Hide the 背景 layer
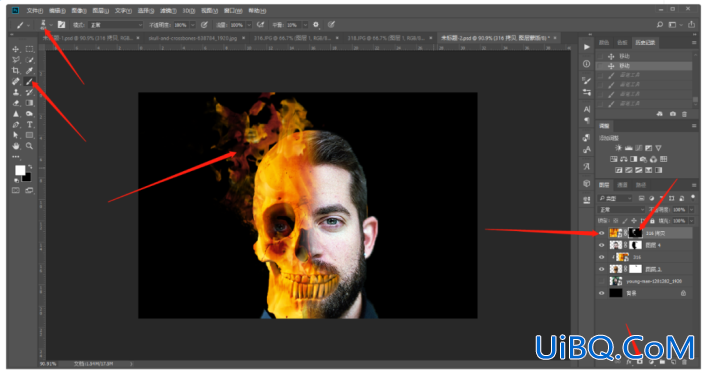Screen dimensions: 705x372 [x=602, y=293]
